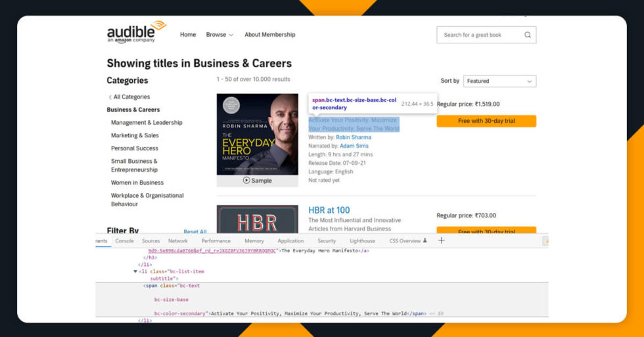Collapse the li bc-list-item subtitle node
This screenshot has width=644, height=337.
coord(135,271)
